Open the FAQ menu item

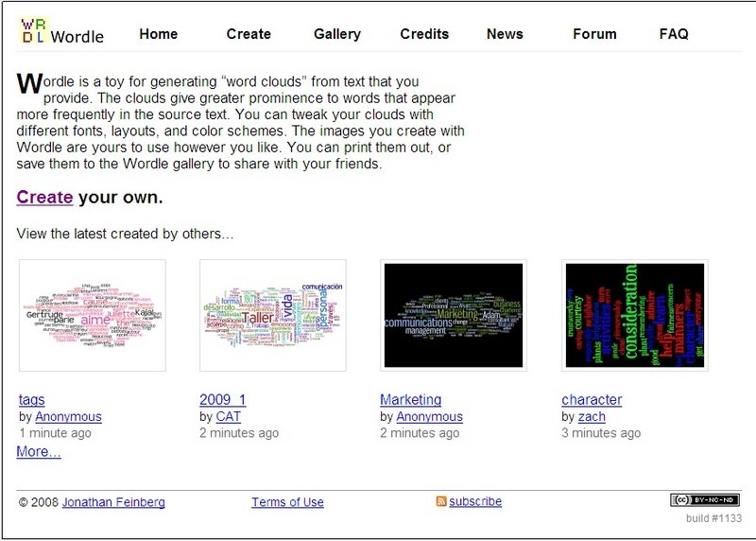click(674, 34)
